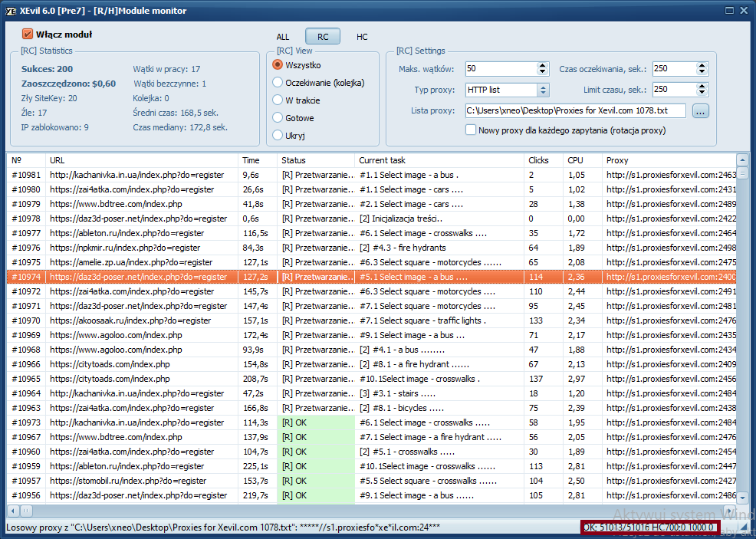Increase Limit czasu value with up arrow
The image size is (756, 539).
pyautogui.click(x=702, y=87)
